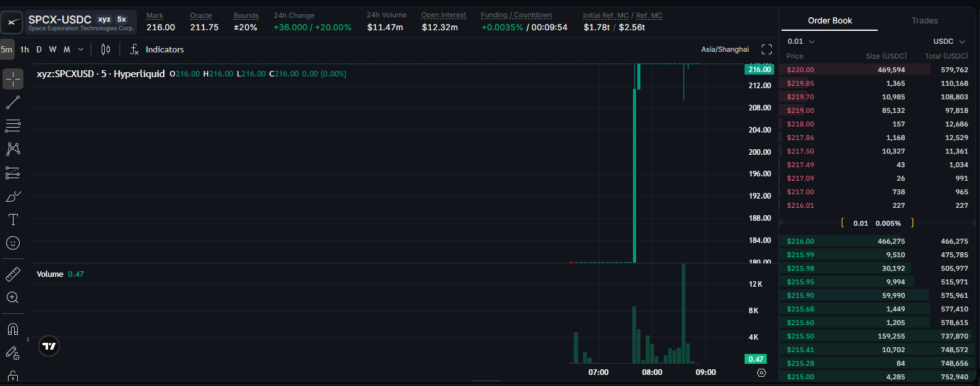Select the $219.85 ask price
Image resolution: width=980 pixels, height=386 pixels.
800,83
